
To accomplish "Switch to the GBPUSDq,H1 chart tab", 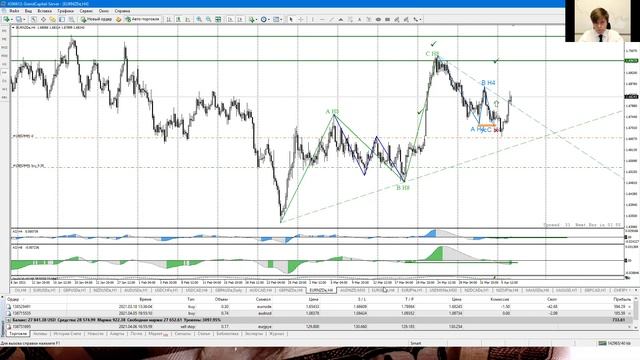I will click(x=75, y=290).
